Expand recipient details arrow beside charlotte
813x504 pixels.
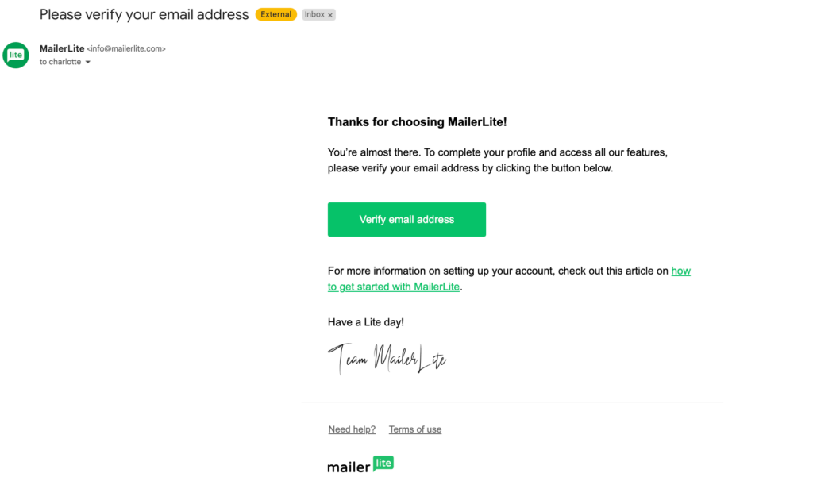tap(87, 62)
